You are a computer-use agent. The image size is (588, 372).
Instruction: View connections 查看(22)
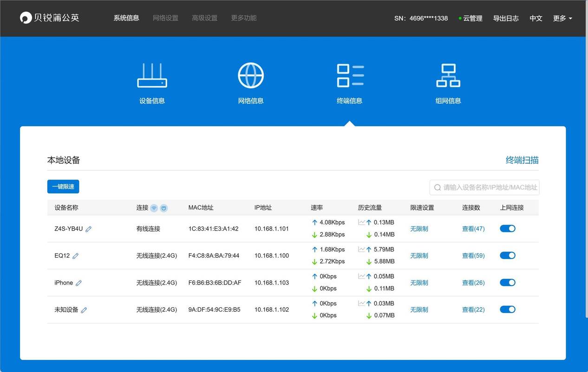(473, 310)
